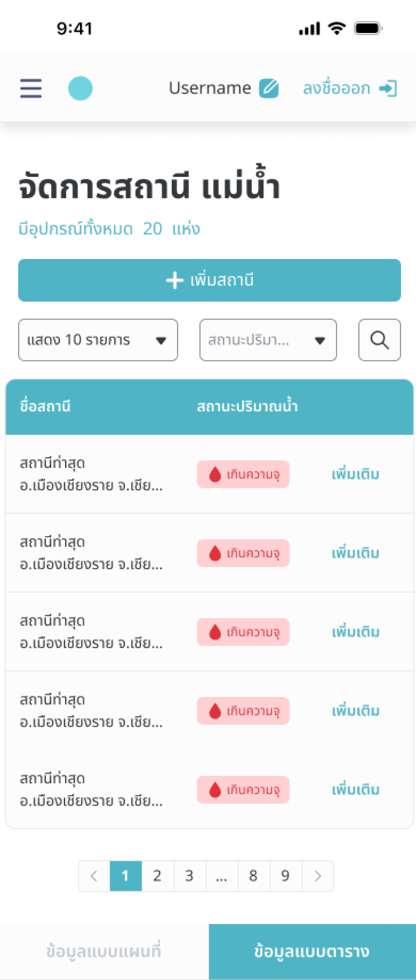Click the pagination ellipsis button
Screen dimensions: 416x980
click(222, 876)
